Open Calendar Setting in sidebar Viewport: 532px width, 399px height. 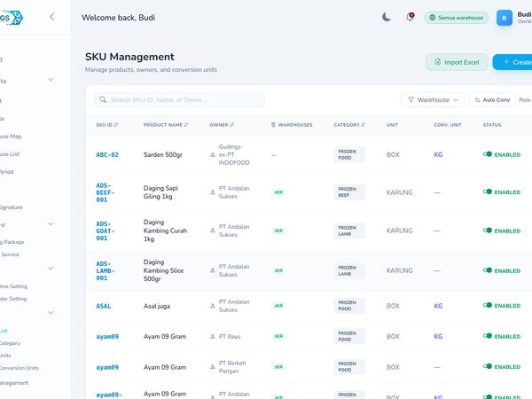click(x=13, y=299)
